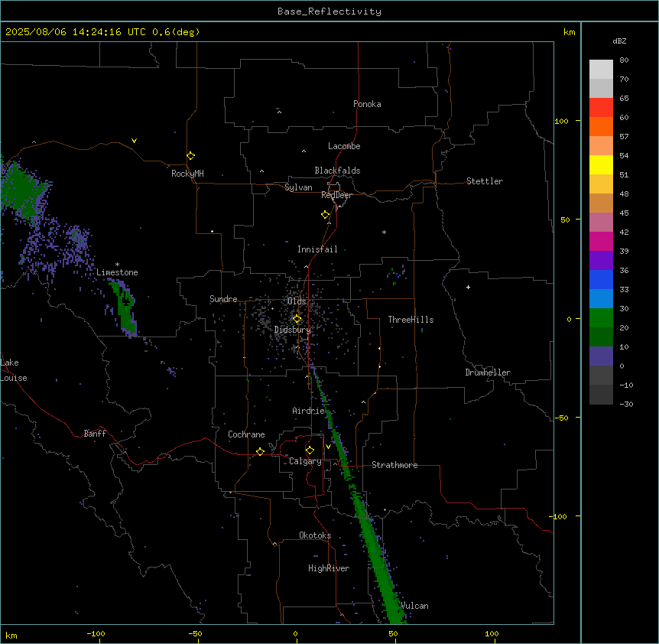Click the yellow diamond marker south of RedDeer
Image resolution: width=659 pixels, height=644 pixels.
(325, 215)
